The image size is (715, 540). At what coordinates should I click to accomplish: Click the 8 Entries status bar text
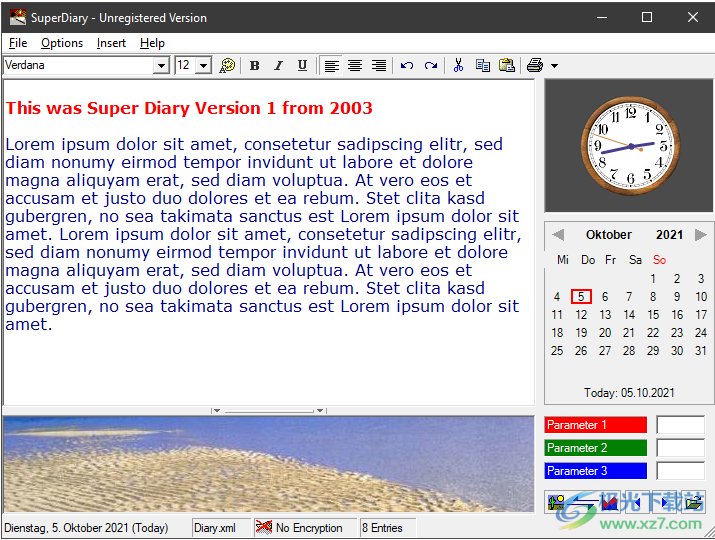click(382, 528)
